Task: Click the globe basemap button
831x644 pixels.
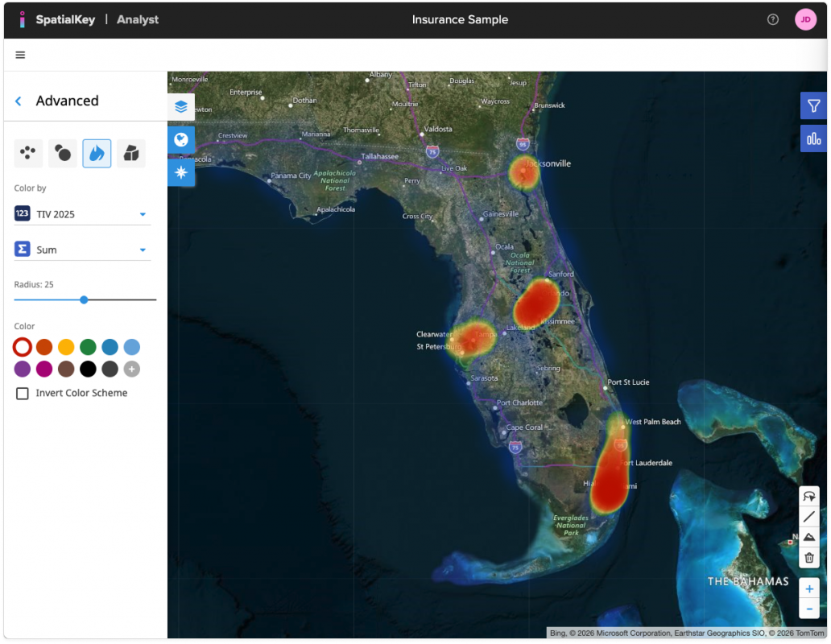Action: pos(181,139)
